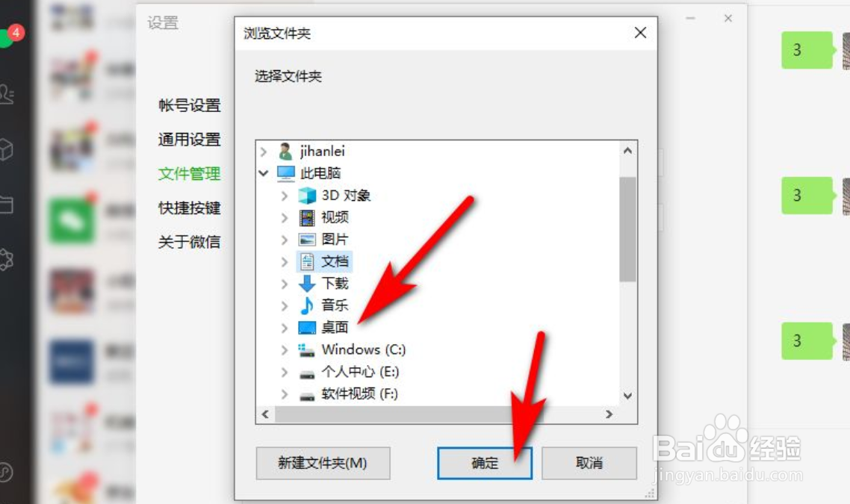Click the 此电脑 computer icon
Image resolution: width=850 pixels, height=504 pixels.
[x=285, y=173]
